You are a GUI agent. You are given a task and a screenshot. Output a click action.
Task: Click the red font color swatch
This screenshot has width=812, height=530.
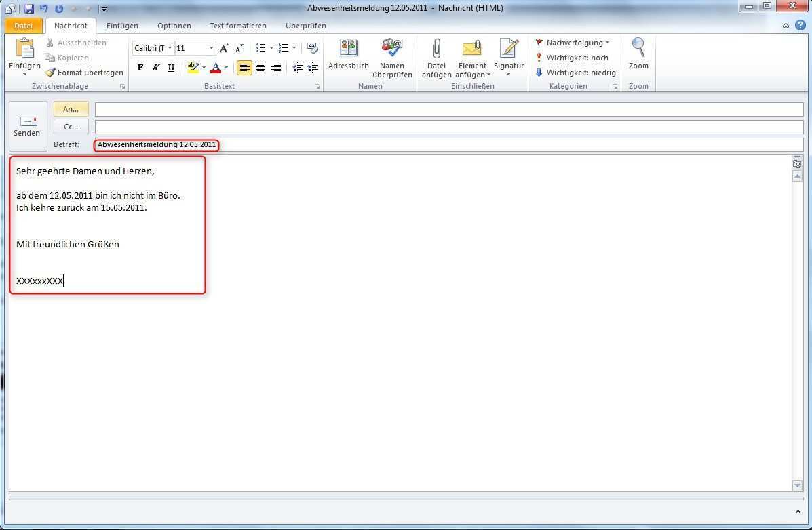click(216, 67)
